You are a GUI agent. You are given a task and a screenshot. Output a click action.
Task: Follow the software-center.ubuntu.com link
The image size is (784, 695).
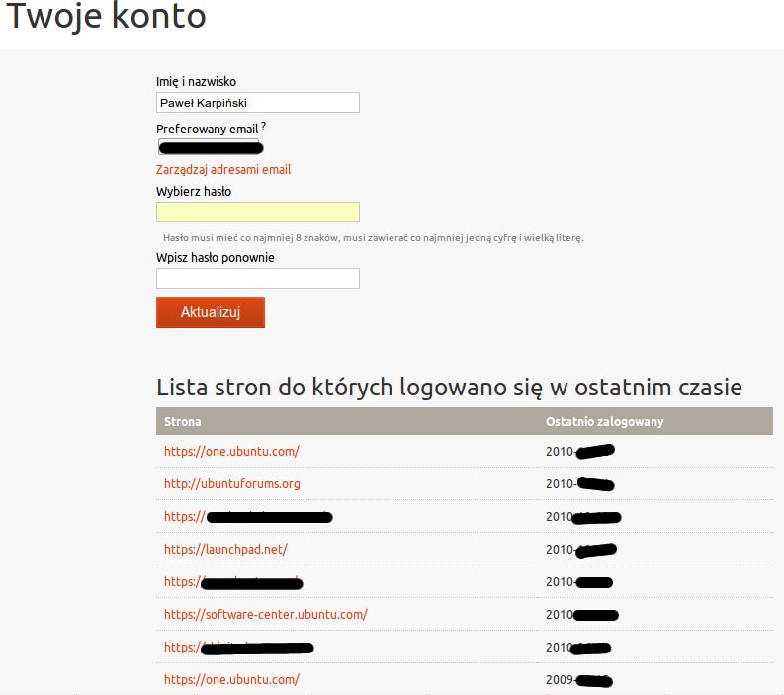pos(266,614)
